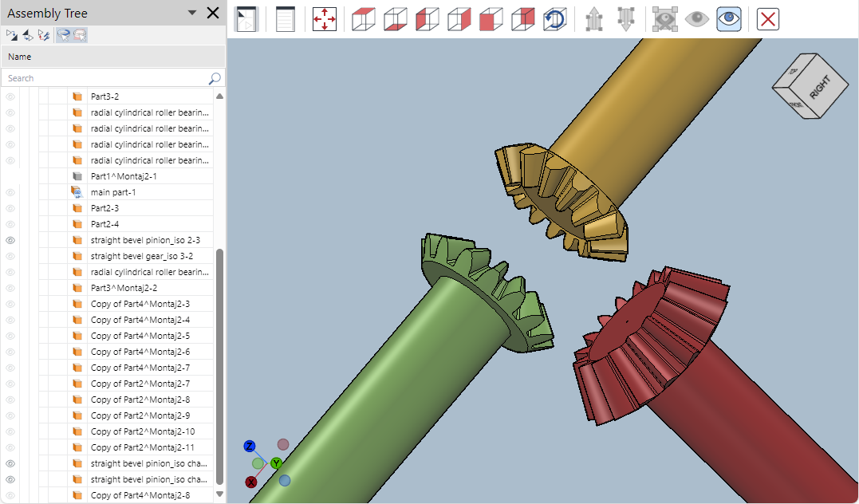Click the expand all tree nodes icon
The height and width of the screenshot is (504, 859).
coord(11,36)
